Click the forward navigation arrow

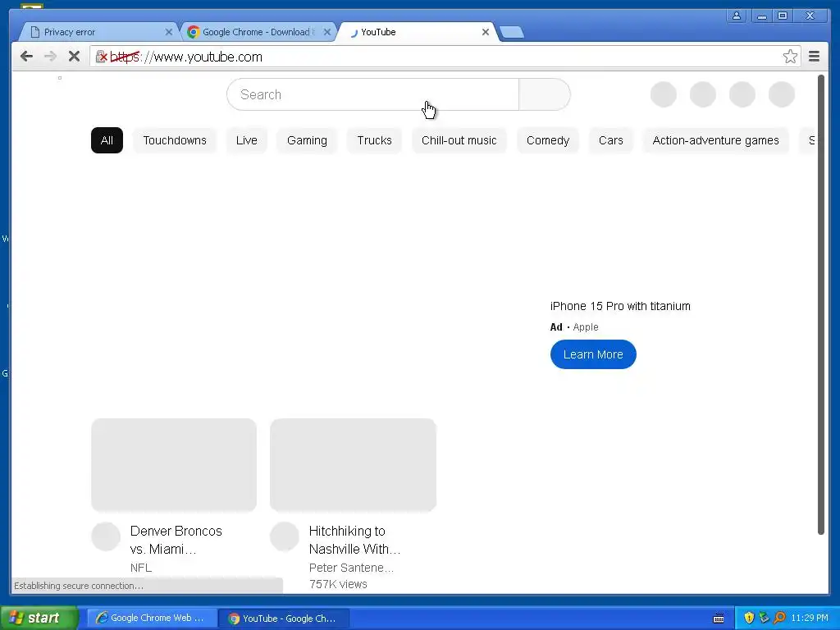pyautogui.click(x=50, y=57)
